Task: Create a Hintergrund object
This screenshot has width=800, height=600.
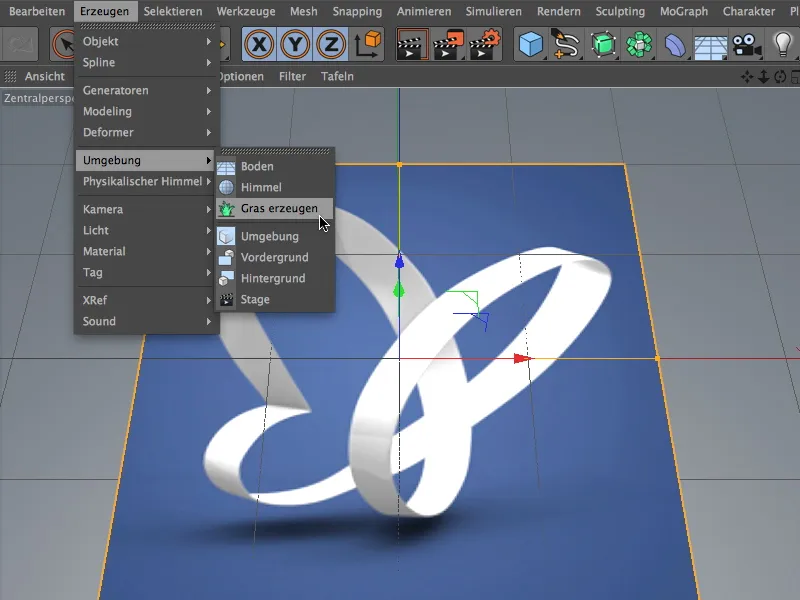Action: [275, 278]
